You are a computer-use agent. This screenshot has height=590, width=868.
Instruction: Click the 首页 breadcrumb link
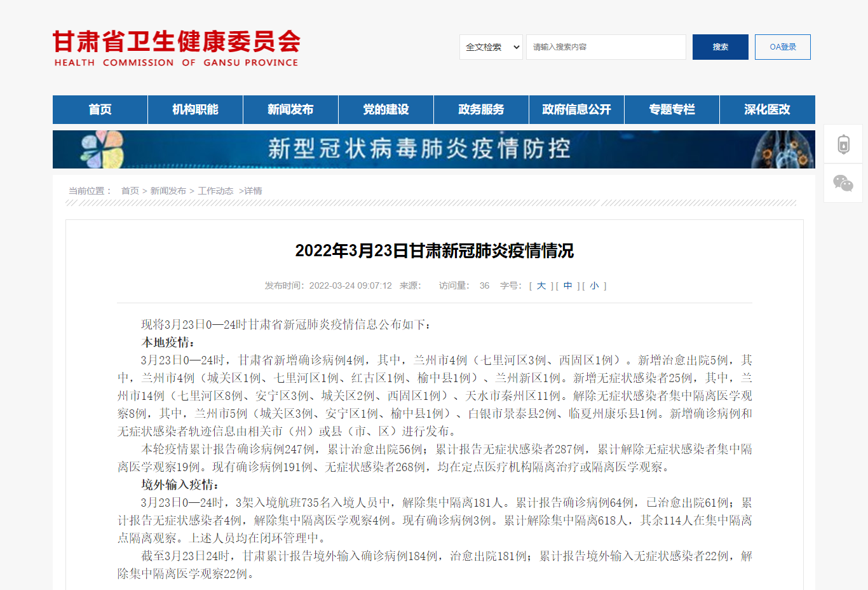130,191
